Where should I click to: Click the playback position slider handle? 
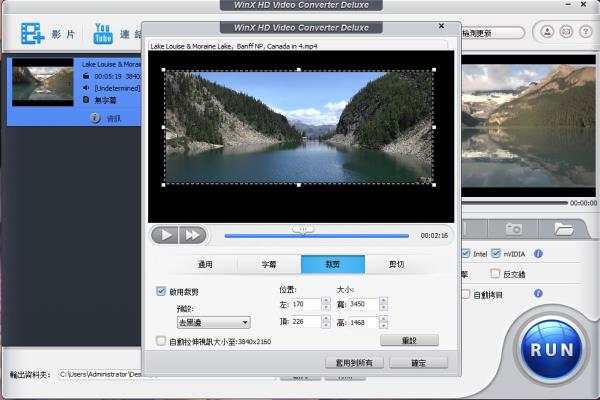point(302,229)
